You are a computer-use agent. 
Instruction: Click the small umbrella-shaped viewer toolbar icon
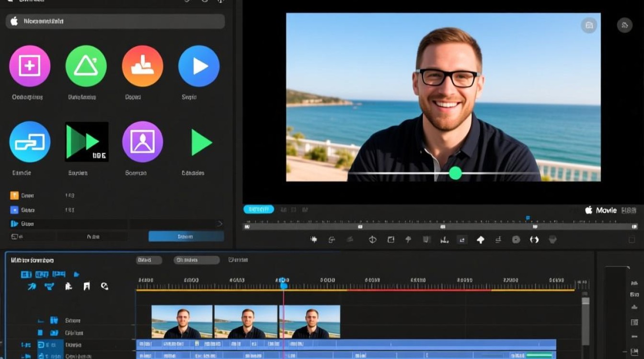pos(408,240)
